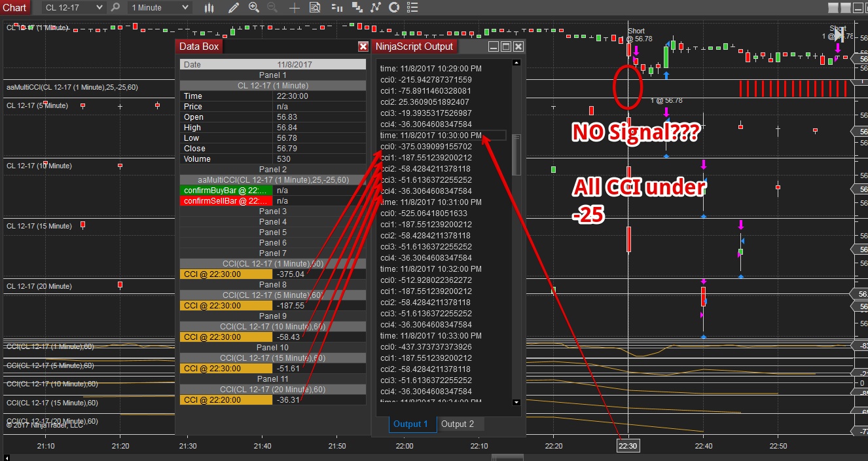Switch to the Output 2 tab

(x=458, y=424)
